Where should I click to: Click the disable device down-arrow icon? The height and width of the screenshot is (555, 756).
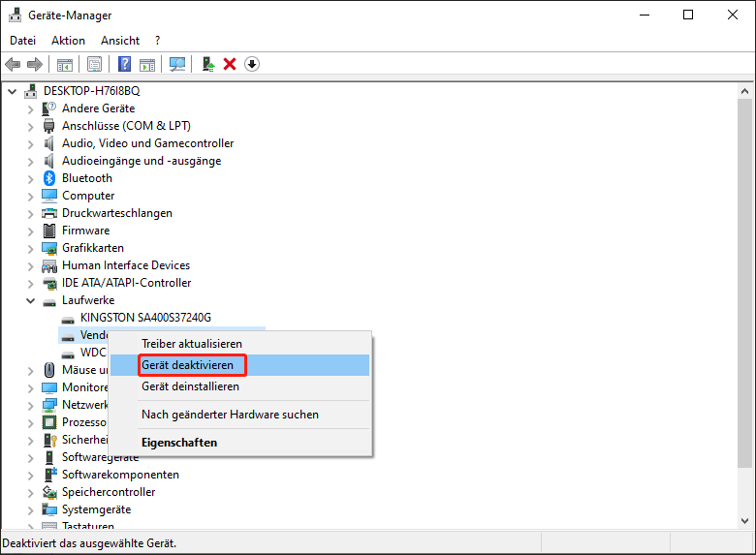(252, 64)
